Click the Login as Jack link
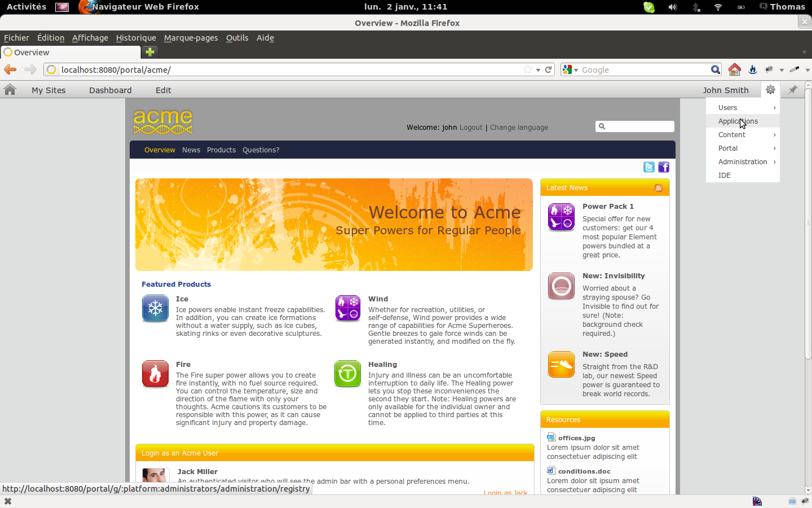 [x=506, y=493]
